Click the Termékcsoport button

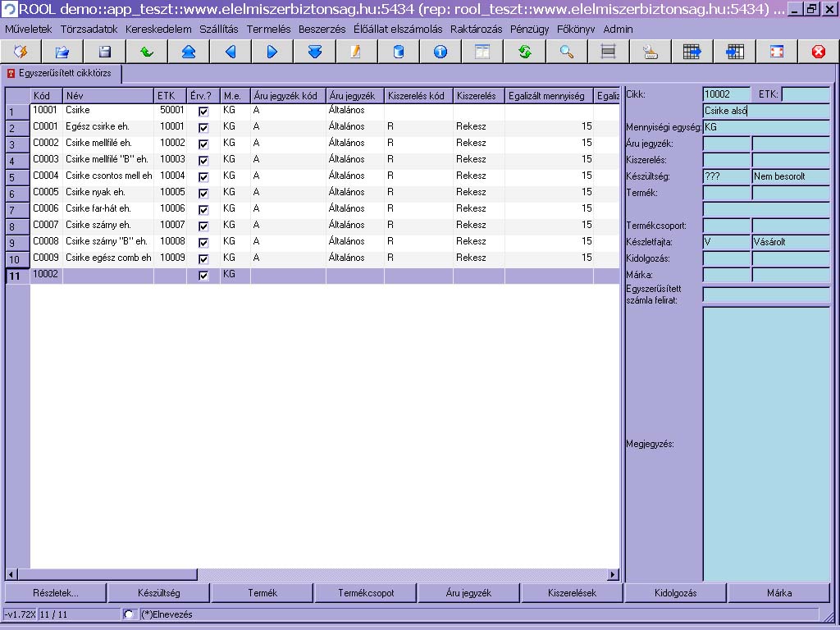coord(366,593)
